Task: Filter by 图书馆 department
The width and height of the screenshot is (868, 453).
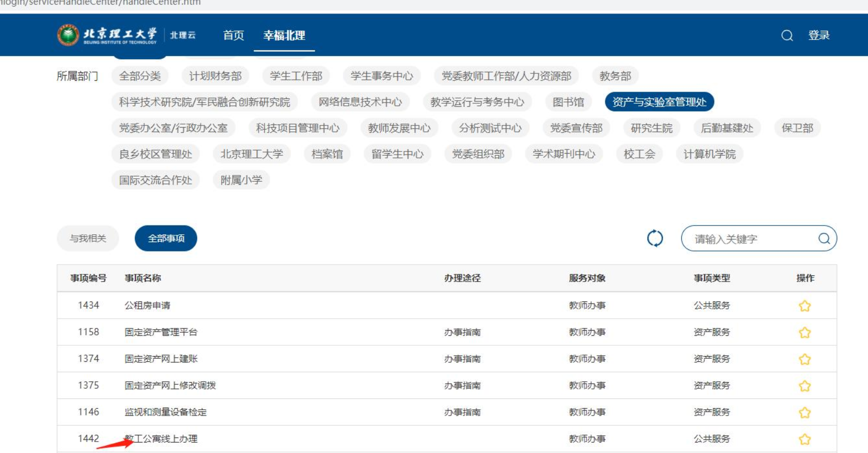Action: [568, 102]
